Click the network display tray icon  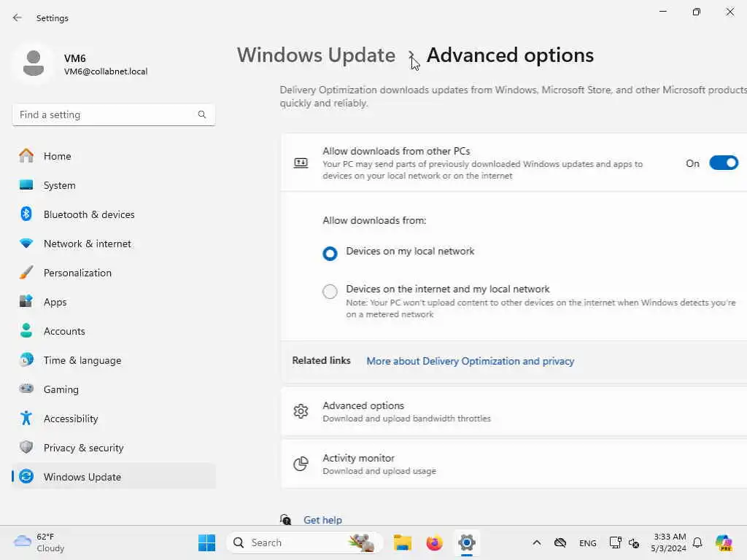pos(615,542)
